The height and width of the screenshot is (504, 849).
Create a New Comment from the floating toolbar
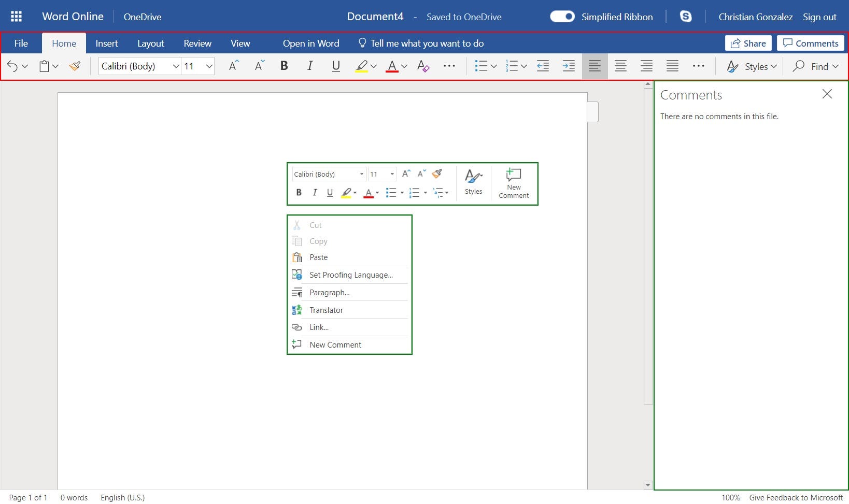point(513,183)
